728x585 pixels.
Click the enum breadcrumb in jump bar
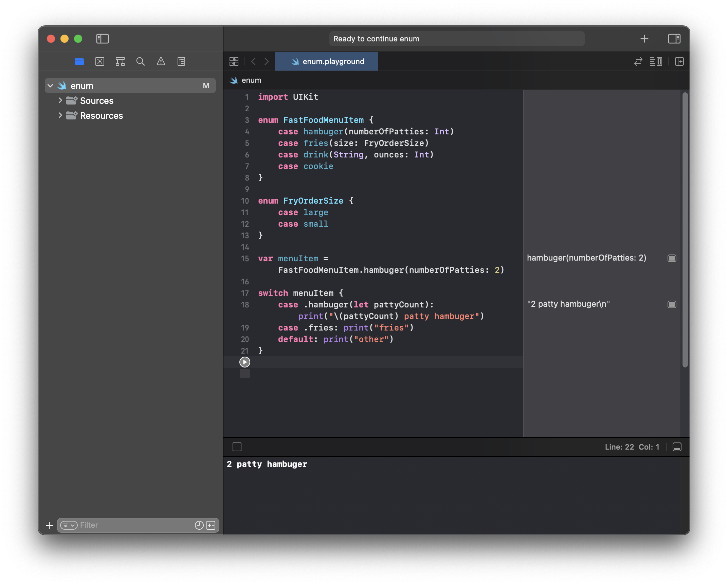point(251,80)
